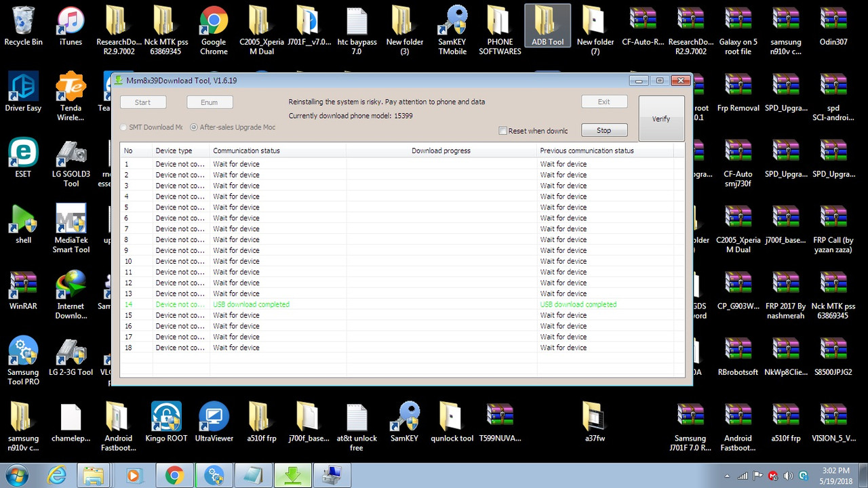The image size is (868, 488).
Task: Open the UltraViewer desktop shortcut
Action: click(214, 423)
